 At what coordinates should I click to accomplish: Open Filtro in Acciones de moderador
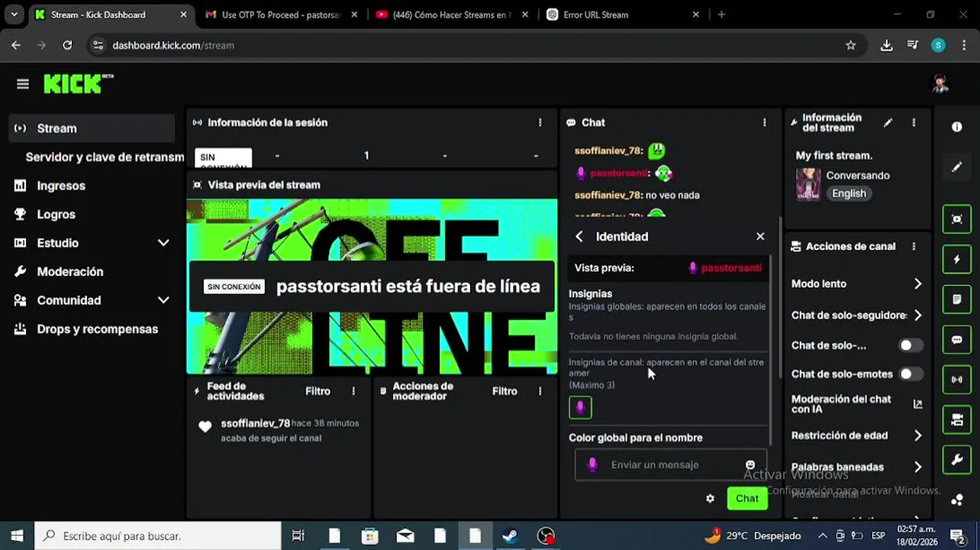[x=505, y=391]
